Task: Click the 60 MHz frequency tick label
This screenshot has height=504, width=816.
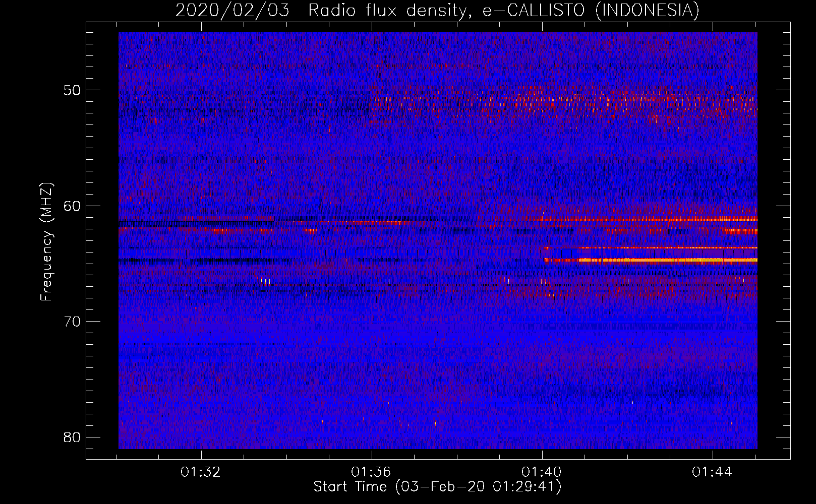Action: click(x=72, y=206)
